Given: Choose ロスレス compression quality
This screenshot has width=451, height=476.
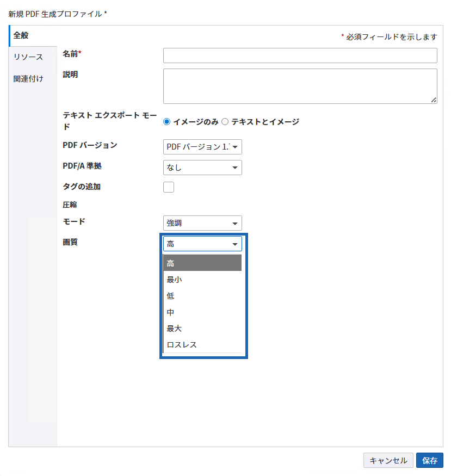Looking at the screenshot, I should 202,344.
